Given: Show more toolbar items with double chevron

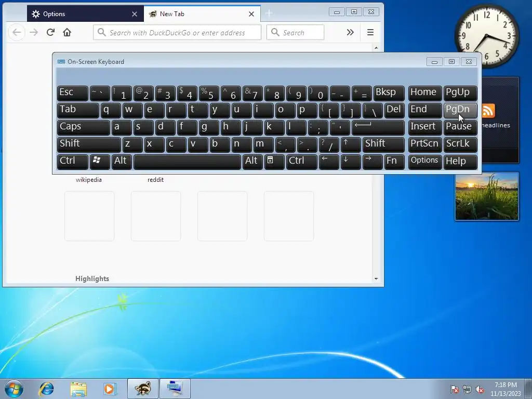Looking at the screenshot, I should point(350,32).
